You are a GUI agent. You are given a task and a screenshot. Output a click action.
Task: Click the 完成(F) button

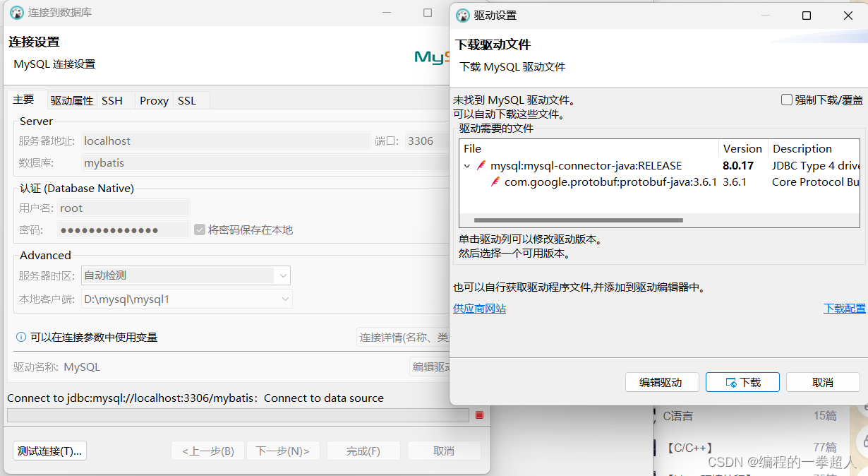(363, 451)
